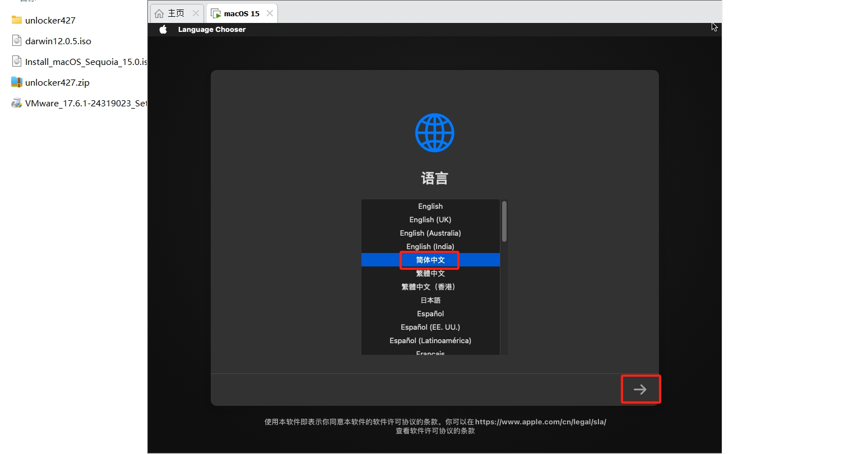Open the unlocker427 folder icon

coord(17,20)
